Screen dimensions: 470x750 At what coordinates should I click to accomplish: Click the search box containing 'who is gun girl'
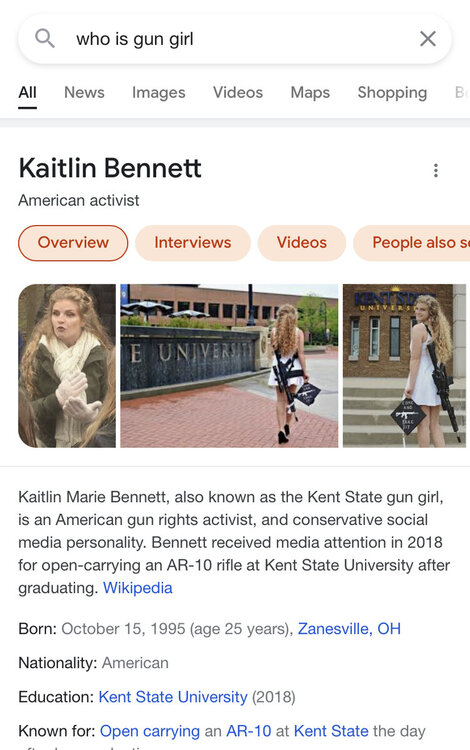(x=235, y=39)
